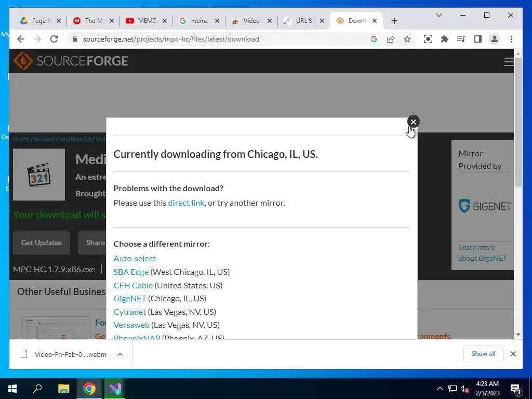Viewport: 532px width, 399px height.
Task: Open the notification center
Action: (516, 389)
